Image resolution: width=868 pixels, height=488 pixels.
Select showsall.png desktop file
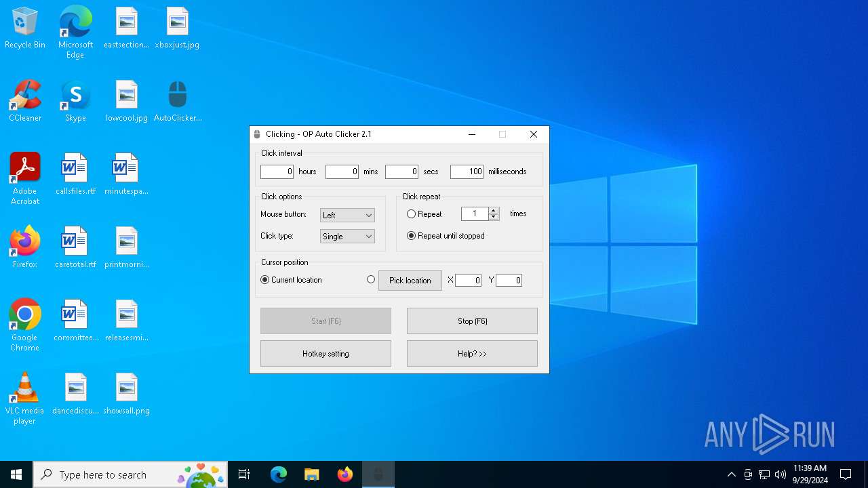click(x=127, y=394)
